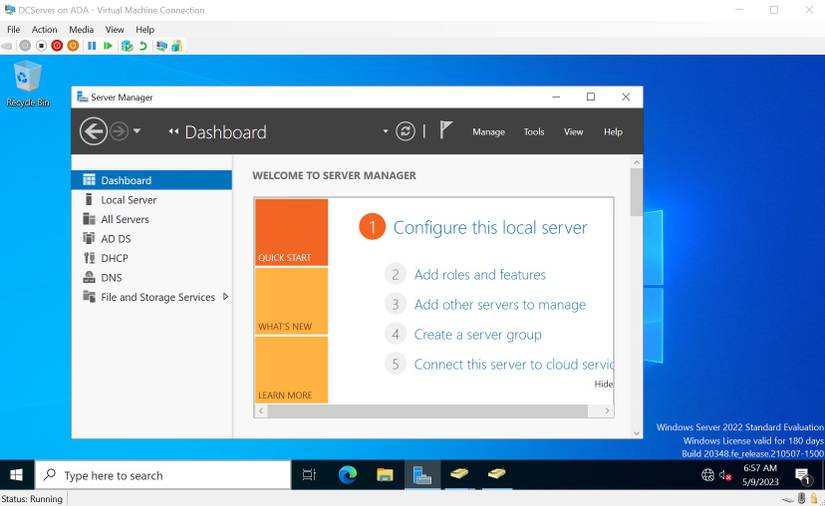The image size is (825, 506).
Task: Open navigation history dropdown arrow
Action: pos(137,130)
